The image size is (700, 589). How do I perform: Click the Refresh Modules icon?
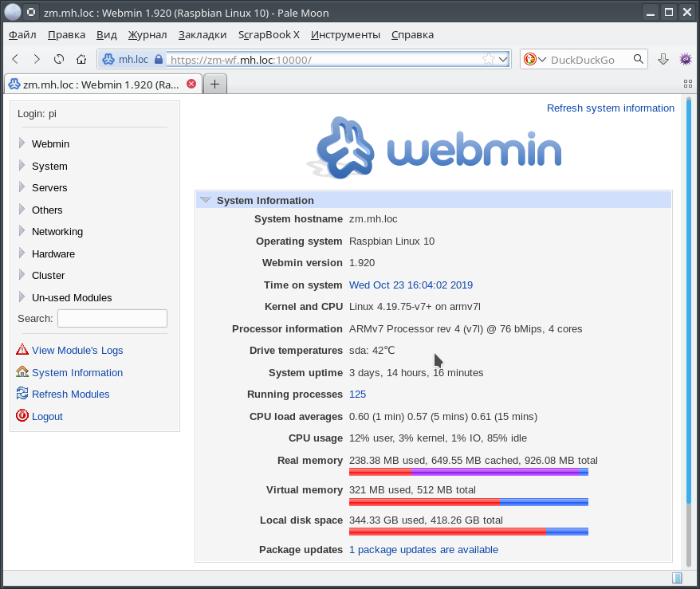pos(22,394)
